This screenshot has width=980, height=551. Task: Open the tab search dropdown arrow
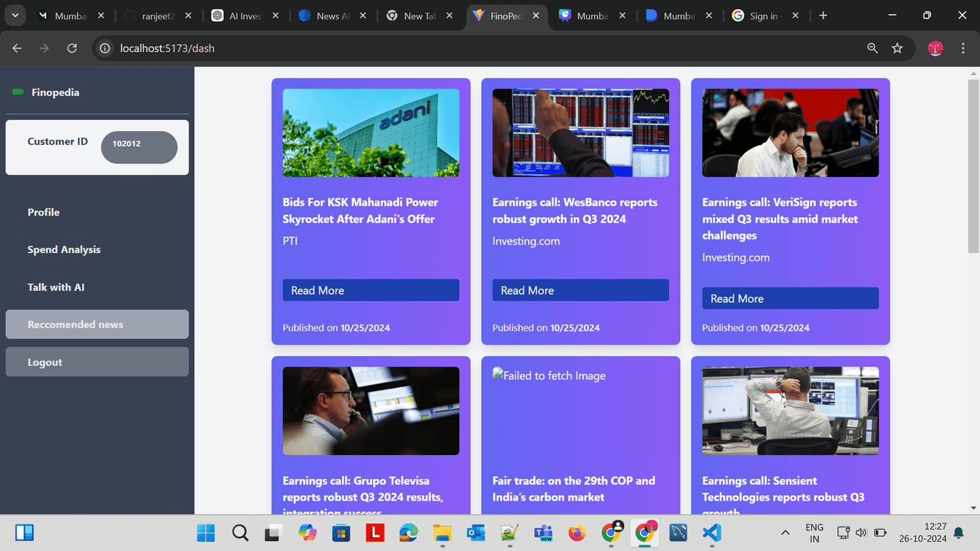point(14,16)
